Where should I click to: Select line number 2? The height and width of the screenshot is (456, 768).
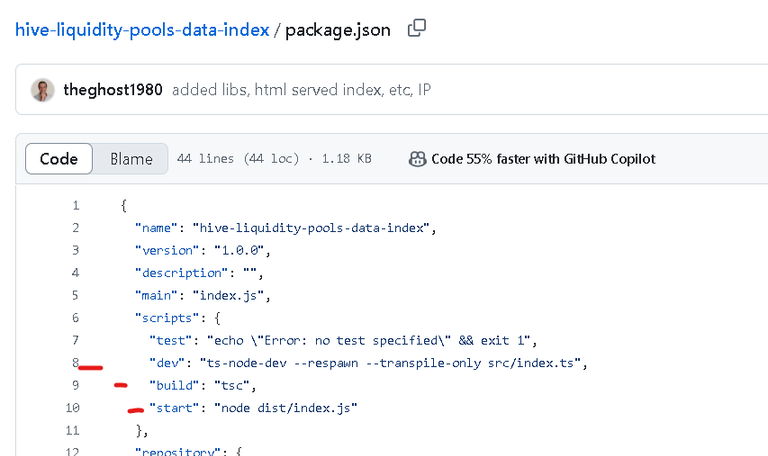click(75, 228)
